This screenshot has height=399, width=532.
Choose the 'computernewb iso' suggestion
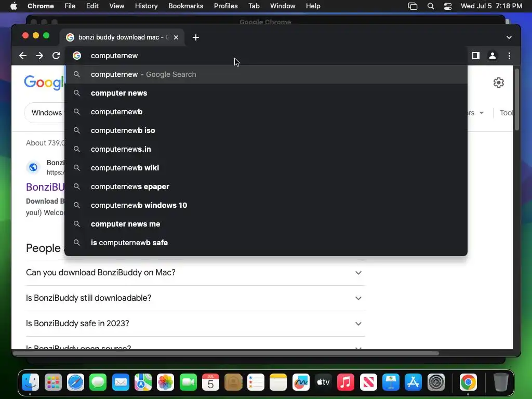[x=266, y=130]
